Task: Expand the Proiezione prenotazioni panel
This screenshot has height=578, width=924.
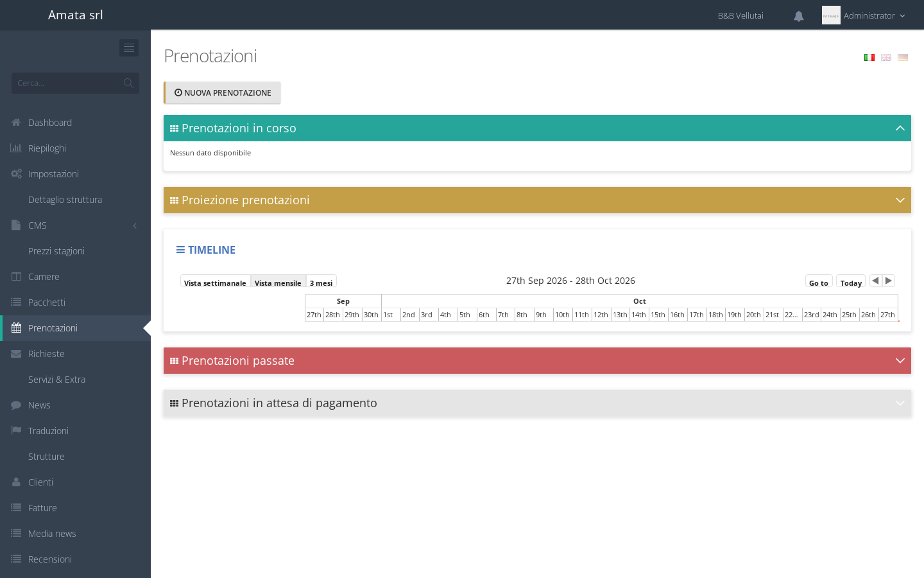Action: (x=900, y=200)
